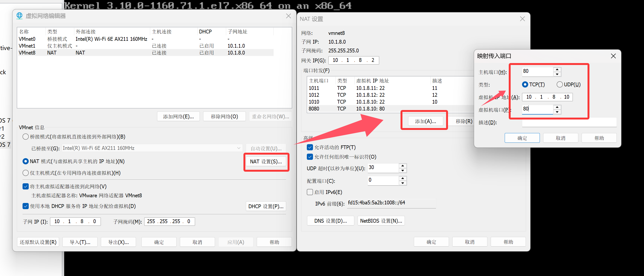Open the 已桥接至 adapter dropdown
This screenshot has height=276, width=644.
(x=152, y=148)
